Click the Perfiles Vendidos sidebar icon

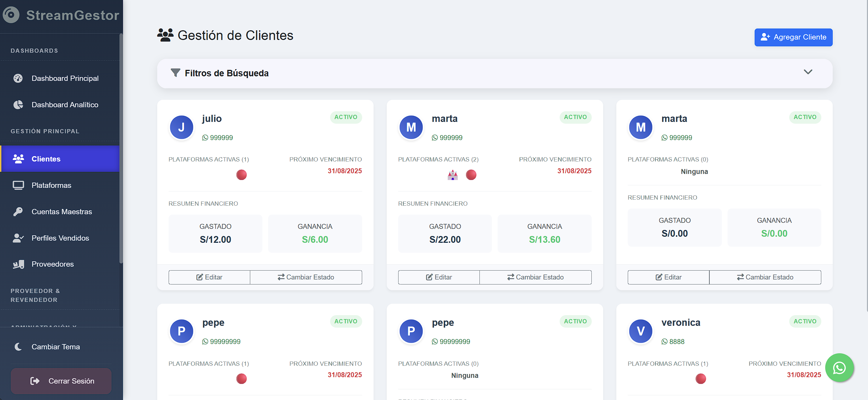click(x=19, y=238)
